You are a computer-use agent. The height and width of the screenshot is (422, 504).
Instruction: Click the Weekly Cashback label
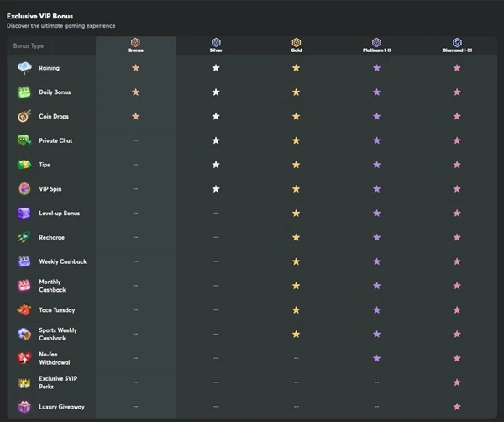click(x=63, y=261)
